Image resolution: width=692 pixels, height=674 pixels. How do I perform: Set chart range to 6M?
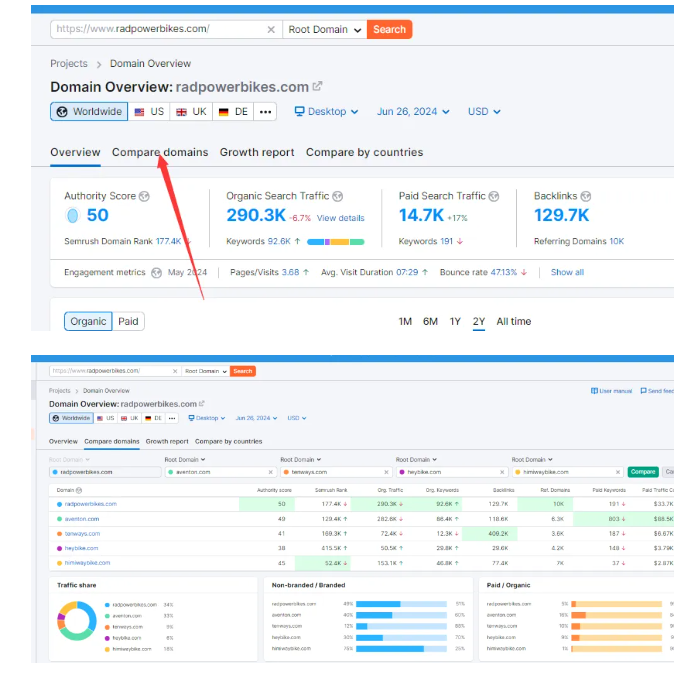coord(430,321)
